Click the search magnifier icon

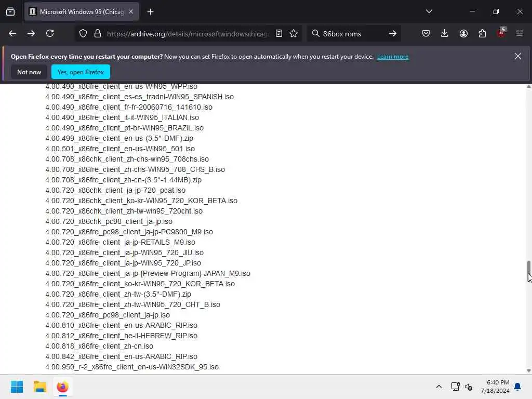pos(315,34)
